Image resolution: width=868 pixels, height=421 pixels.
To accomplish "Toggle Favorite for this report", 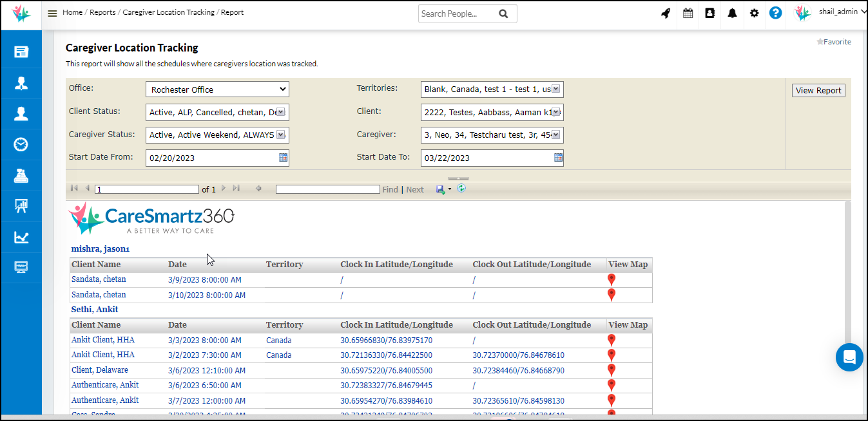I will (x=834, y=41).
